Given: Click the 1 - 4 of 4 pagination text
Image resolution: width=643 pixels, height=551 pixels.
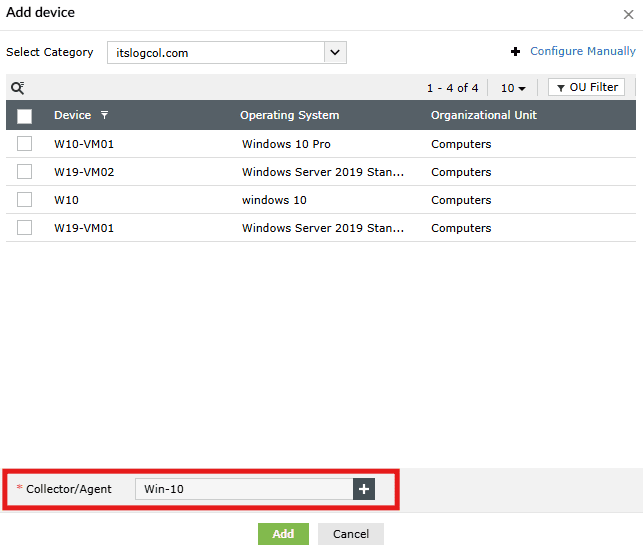Looking at the screenshot, I should [x=452, y=88].
